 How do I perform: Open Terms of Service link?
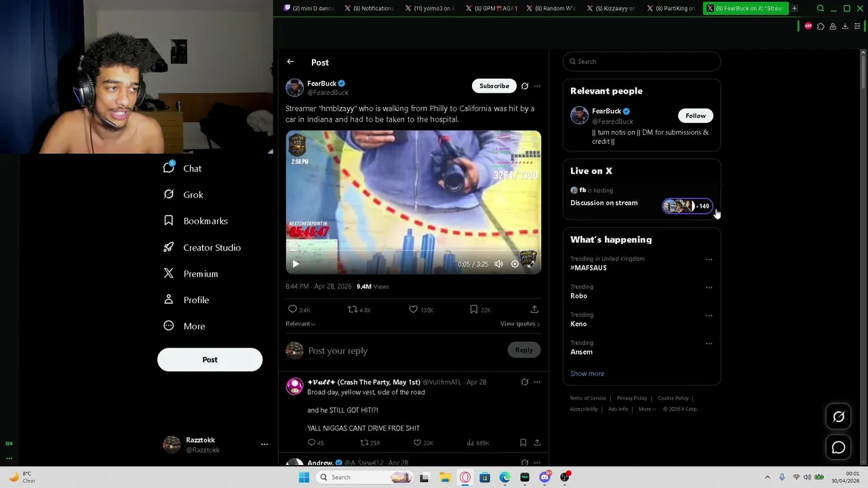point(588,398)
